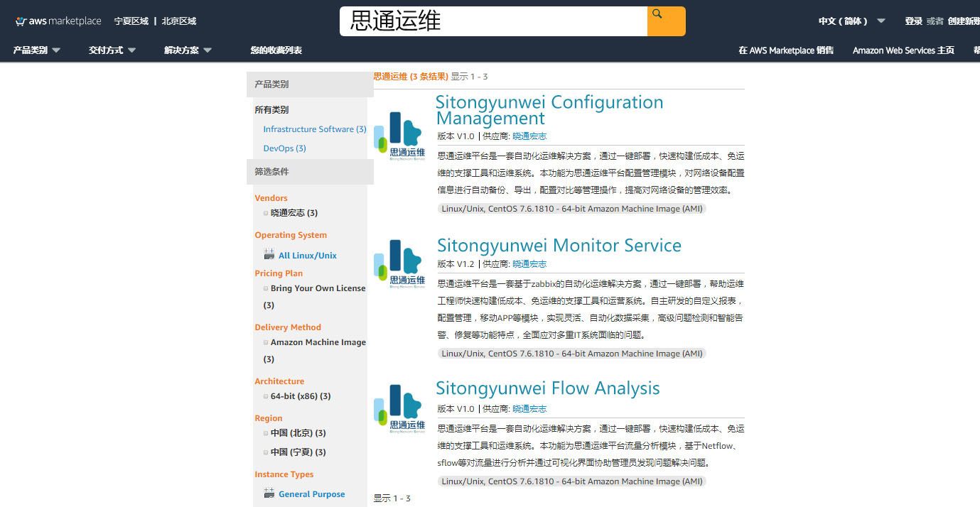Toggle the Bring Your Own License checkbox
The image size is (980, 507).
(x=266, y=289)
